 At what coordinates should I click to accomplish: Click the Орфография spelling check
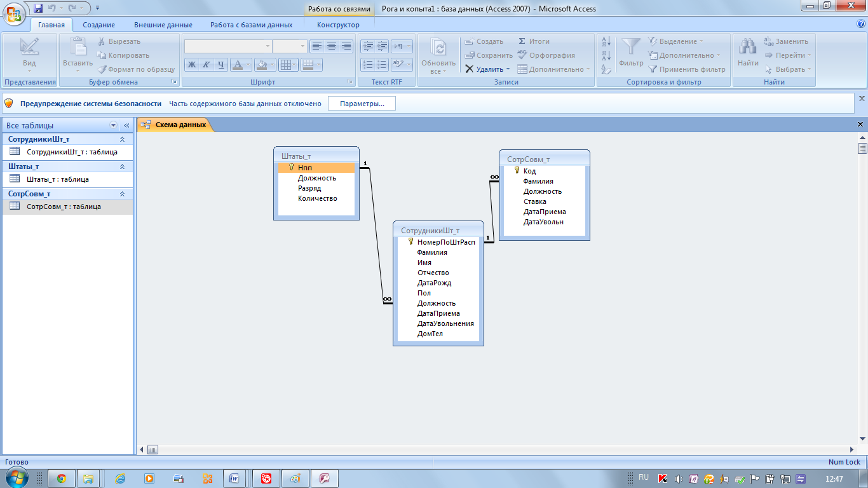pyautogui.click(x=546, y=55)
